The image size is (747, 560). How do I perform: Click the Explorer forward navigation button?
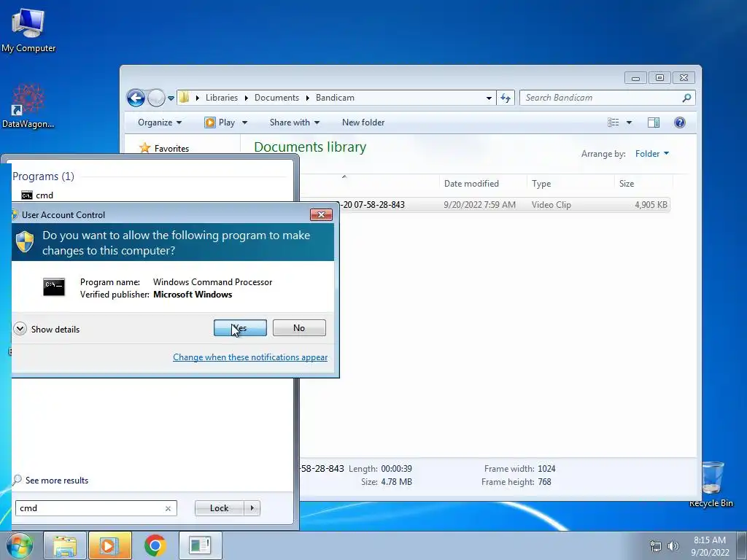point(156,98)
